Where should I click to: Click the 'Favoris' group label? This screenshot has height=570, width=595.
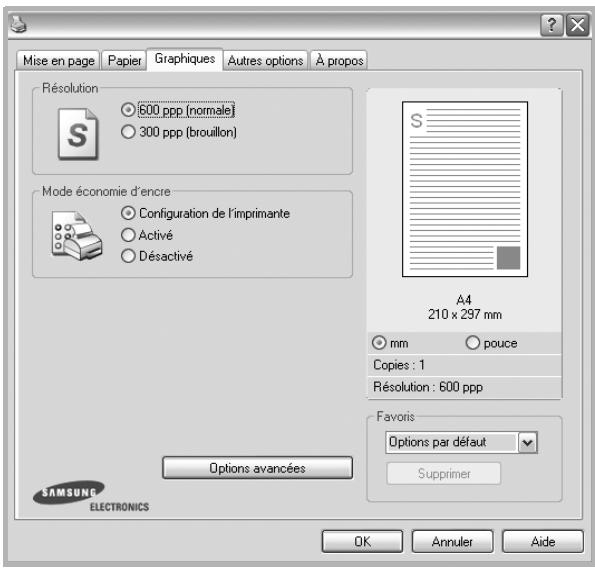coord(395,417)
